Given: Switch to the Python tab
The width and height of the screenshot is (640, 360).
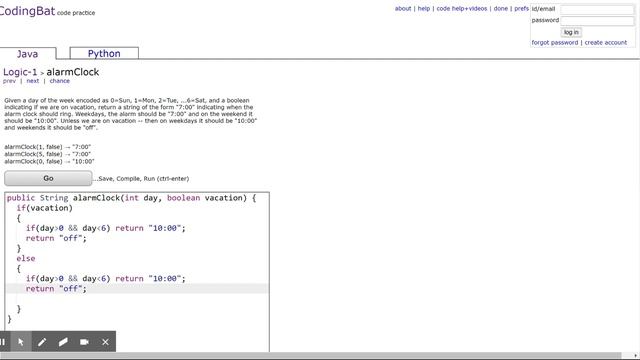Looking at the screenshot, I should tap(104, 53).
